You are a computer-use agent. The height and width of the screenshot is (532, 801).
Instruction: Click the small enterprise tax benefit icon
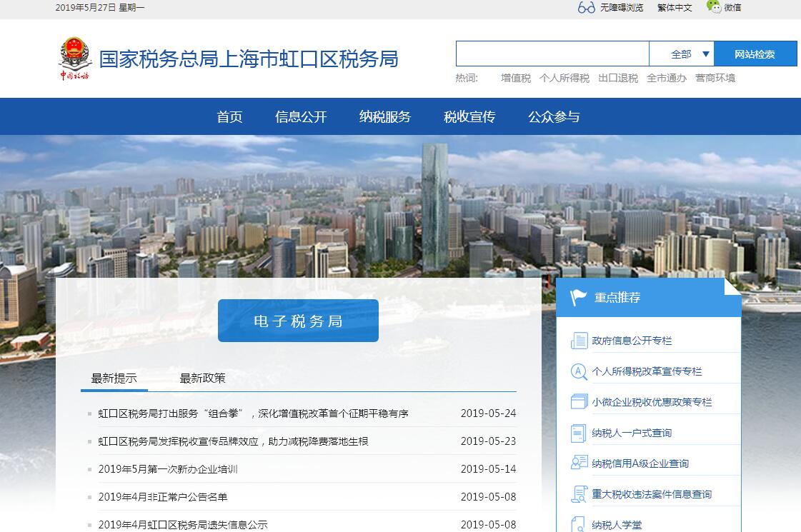(x=579, y=402)
